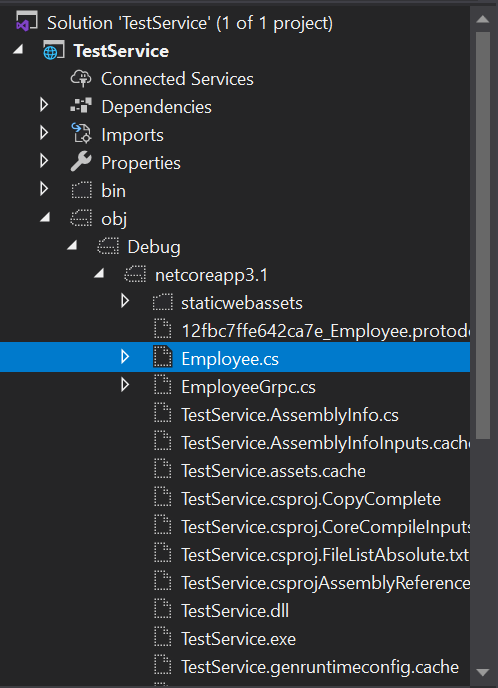This screenshot has height=688, width=498.
Task: Select TestService.AssemblyInfo.cs file
Action: click(x=290, y=415)
